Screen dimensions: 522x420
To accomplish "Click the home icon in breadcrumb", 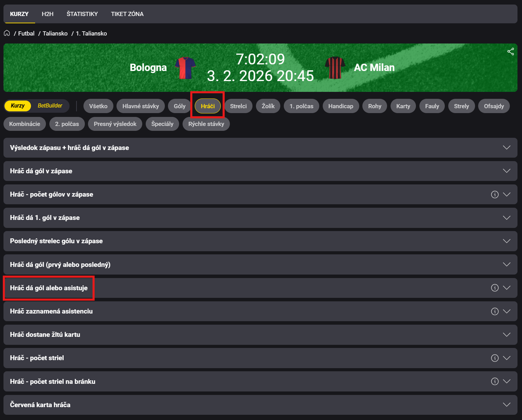I will (7, 33).
